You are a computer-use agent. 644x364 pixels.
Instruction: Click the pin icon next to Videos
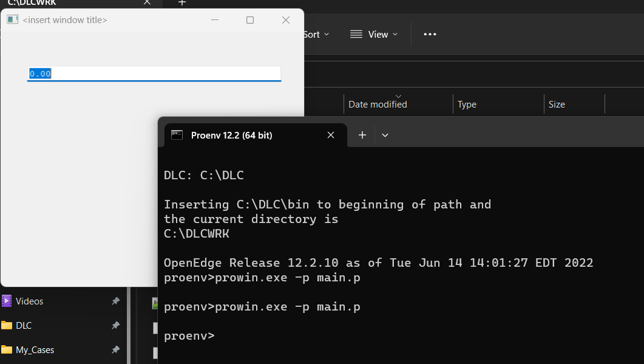tap(115, 301)
